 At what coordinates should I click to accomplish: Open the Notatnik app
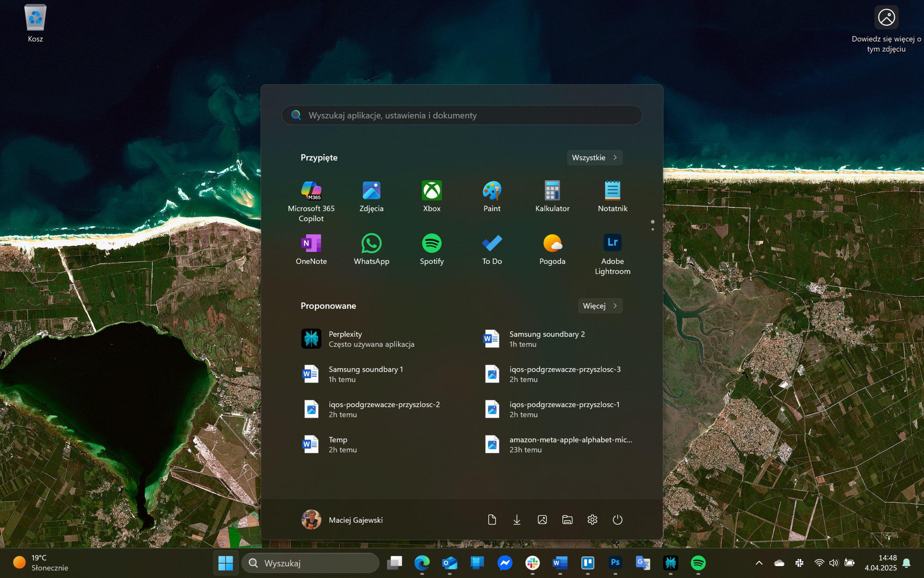613,196
